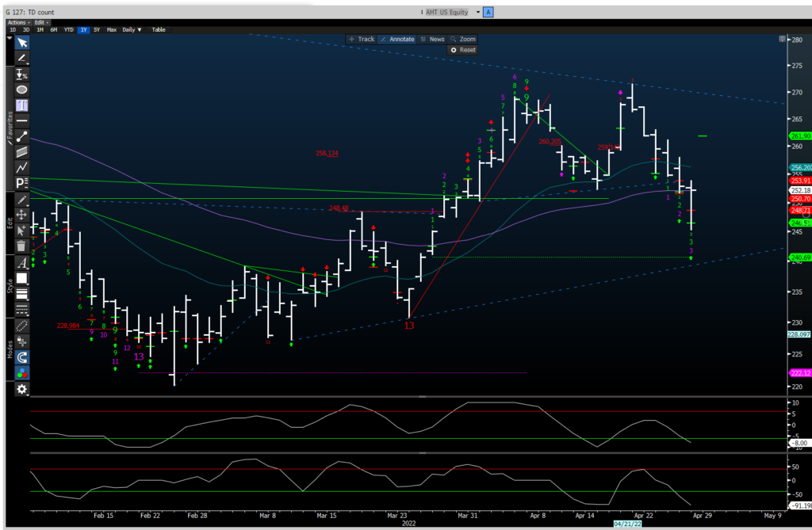The width and height of the screenshot is (812, 530).
Task: Select the pointer-plus copy tool
Action: 21,231
